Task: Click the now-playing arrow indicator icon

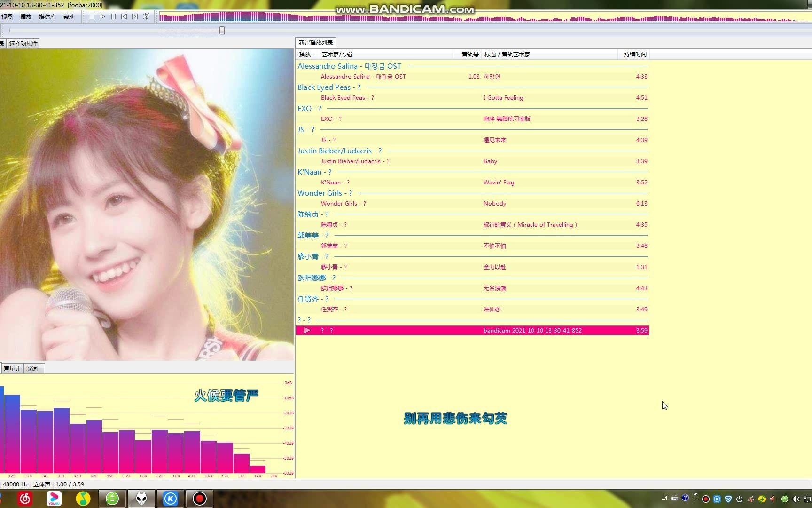Action: click(x=307, y=331)
